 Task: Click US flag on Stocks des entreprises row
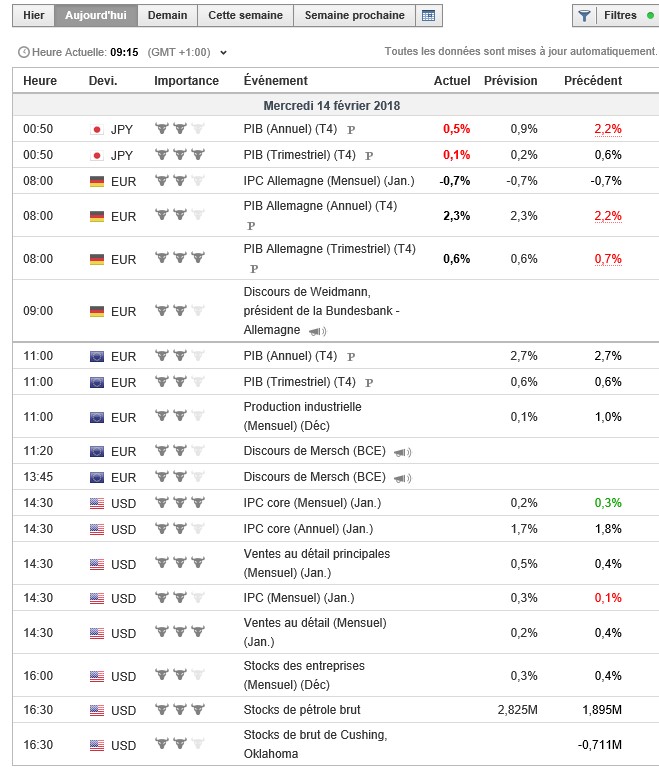97,676
